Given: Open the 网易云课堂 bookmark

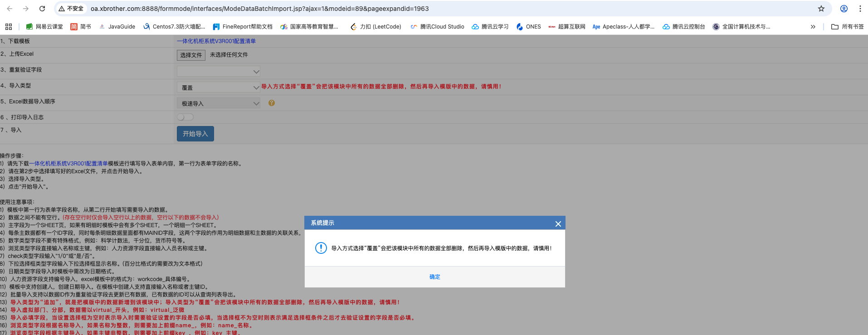Looking at the screenshot, I should (x=44, y=27).
